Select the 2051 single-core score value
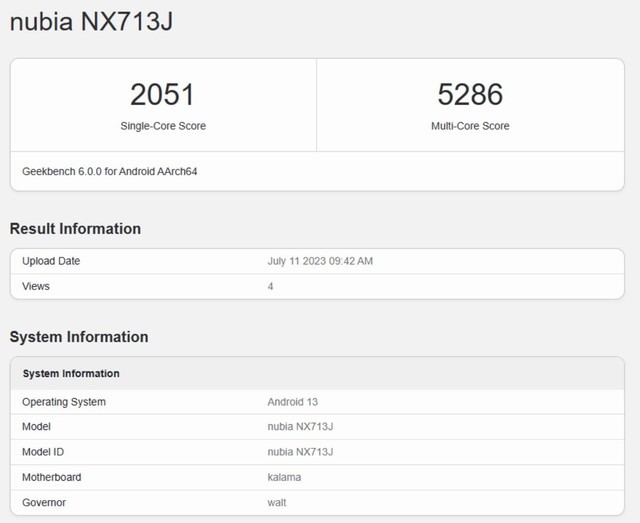Image resolution: width=640 pixels, height=523 pixels. coord(162,94)
